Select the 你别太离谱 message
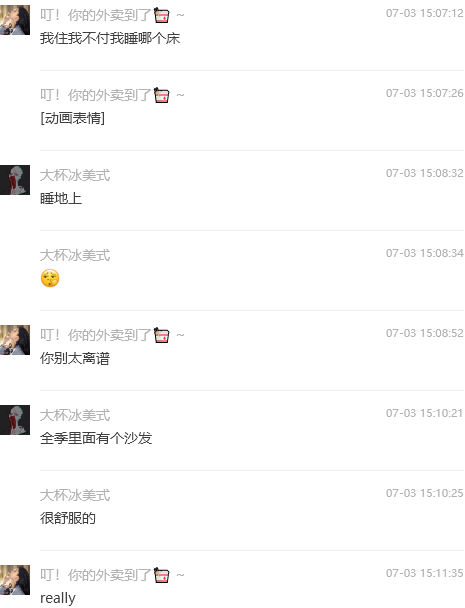Screen dimensions: 465x608 [x=75, y=358]
